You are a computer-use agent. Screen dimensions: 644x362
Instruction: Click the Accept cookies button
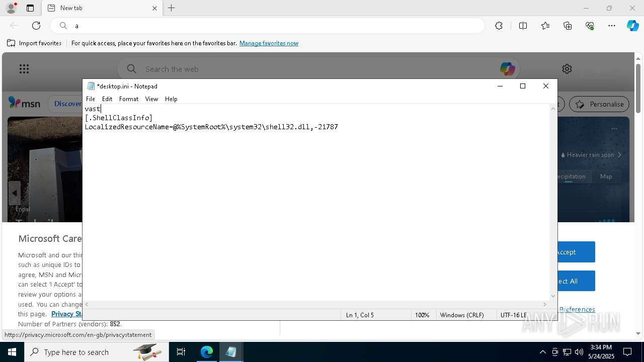(x=576, y=252)
